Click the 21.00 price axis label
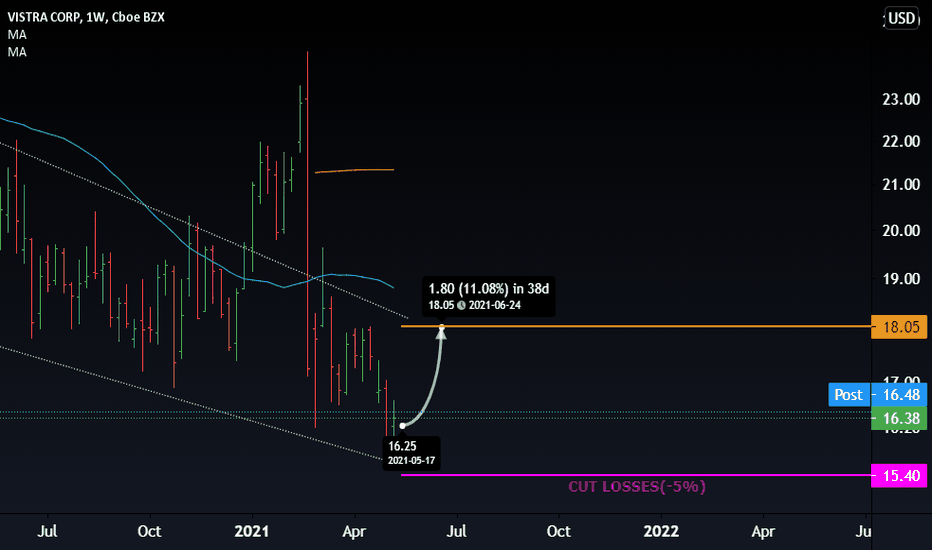 (901, 185)
